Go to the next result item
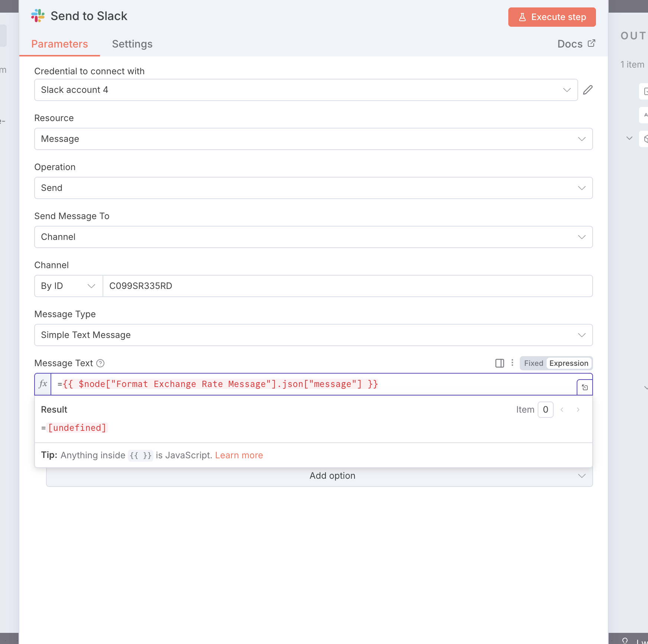 pos(578,410)
